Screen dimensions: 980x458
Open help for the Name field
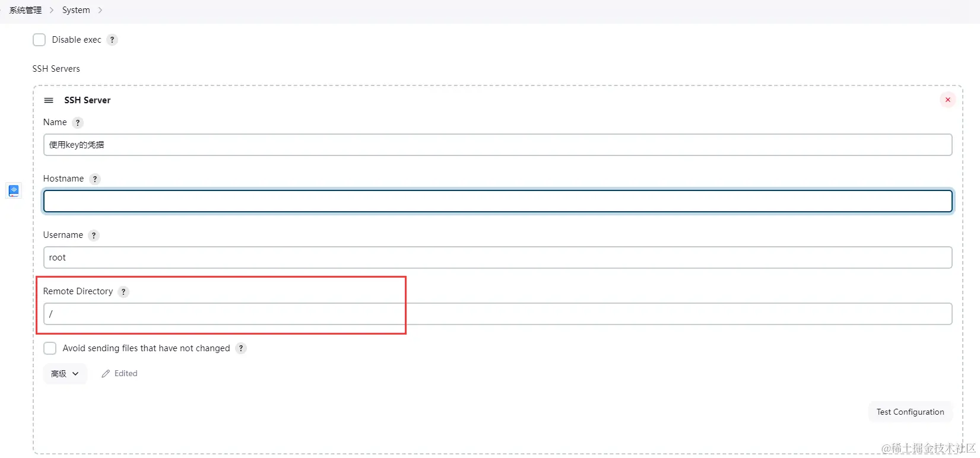click(78, 123)
